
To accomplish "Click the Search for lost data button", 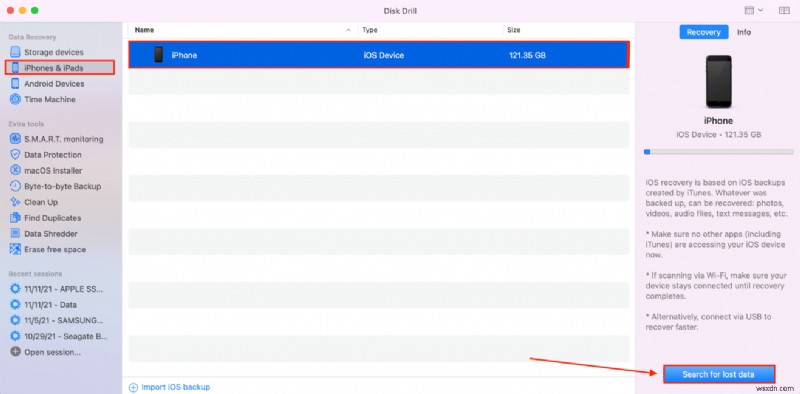I will tap(719, 374).
